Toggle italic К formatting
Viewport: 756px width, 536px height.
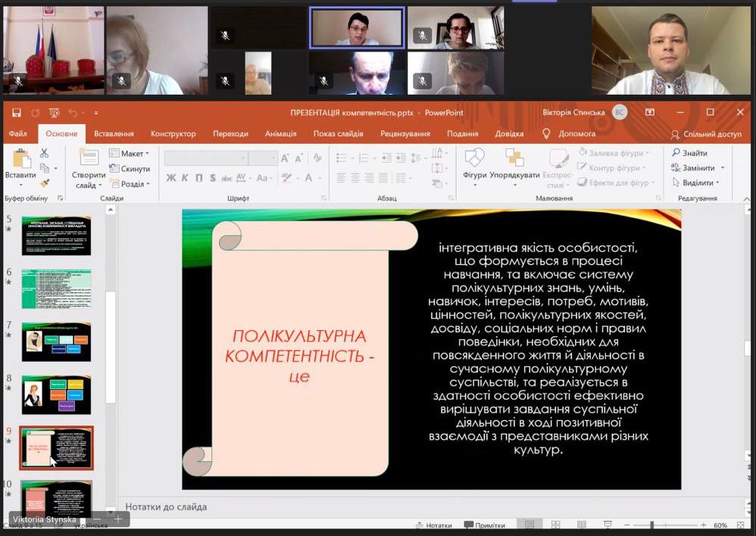click(186, 178)
